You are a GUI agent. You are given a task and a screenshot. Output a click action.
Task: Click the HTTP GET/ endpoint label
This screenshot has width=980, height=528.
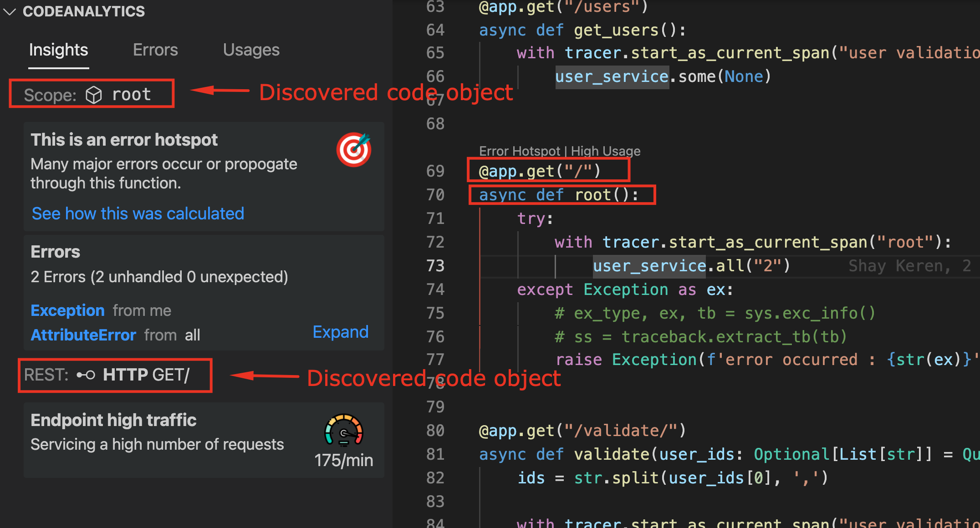[x=146, y=375]
